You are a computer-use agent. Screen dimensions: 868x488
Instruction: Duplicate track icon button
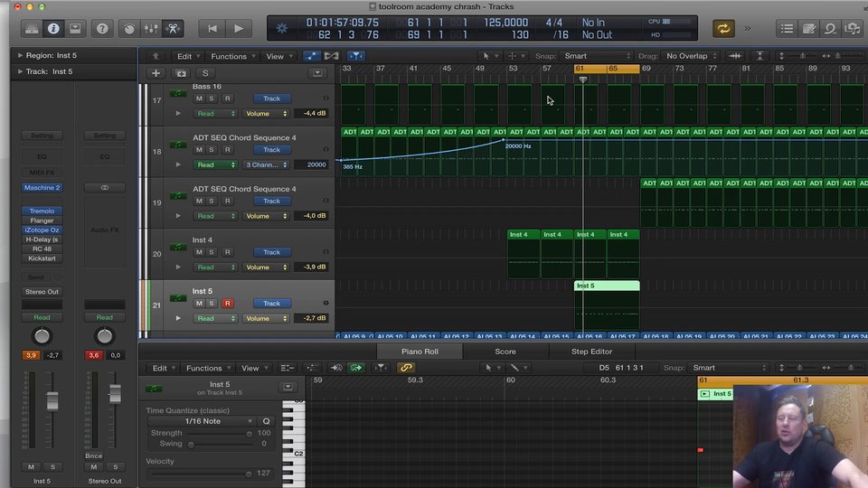[181, 73]
